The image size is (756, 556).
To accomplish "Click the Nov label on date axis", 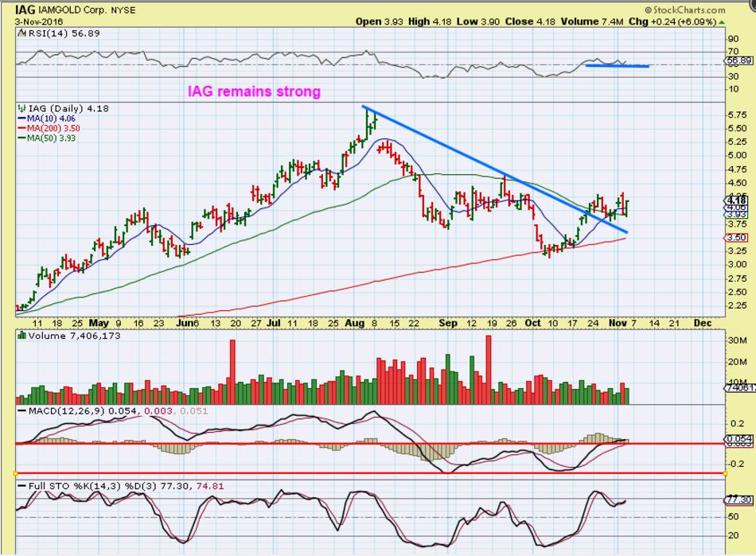I will click(618, 323).
